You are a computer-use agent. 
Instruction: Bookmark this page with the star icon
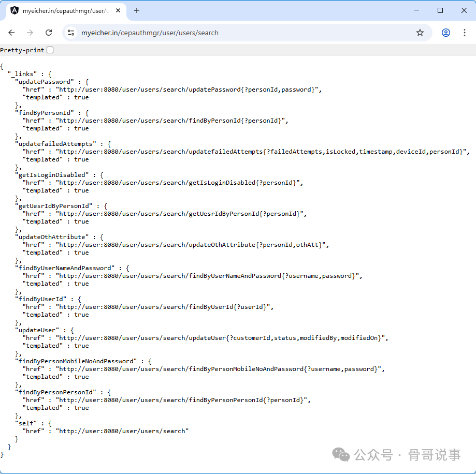tap(420, 33)
